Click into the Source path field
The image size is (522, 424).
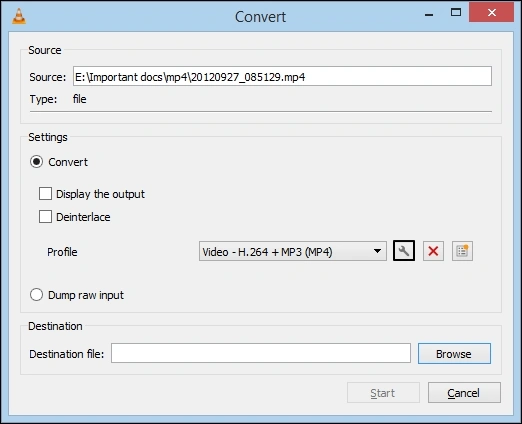tap(282, 76)
